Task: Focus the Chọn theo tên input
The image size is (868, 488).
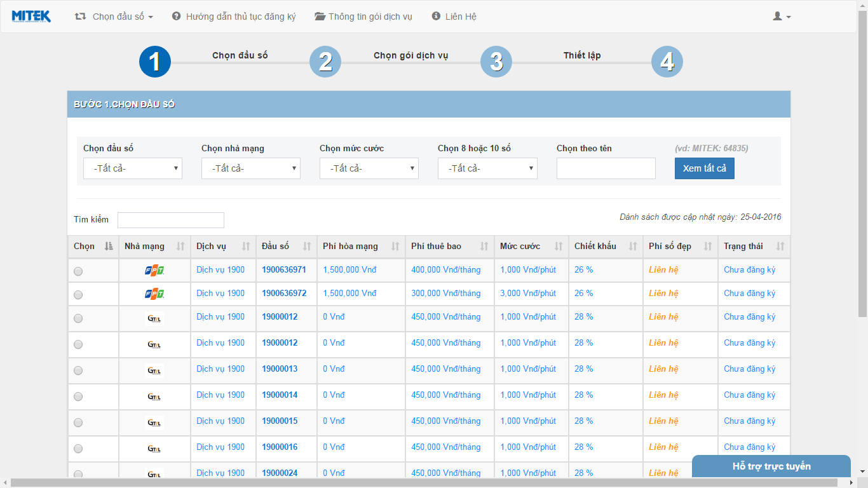Action: point(606,168)
